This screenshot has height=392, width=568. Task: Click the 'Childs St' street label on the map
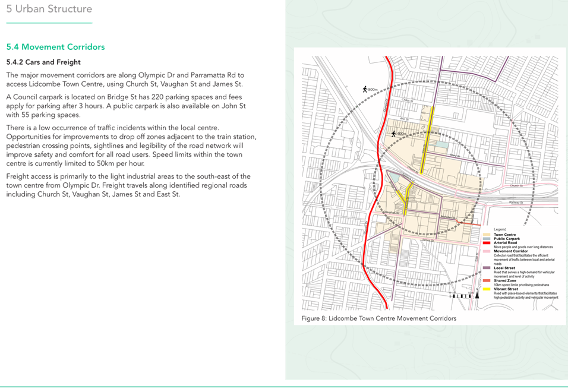click(x=408, y=100)
